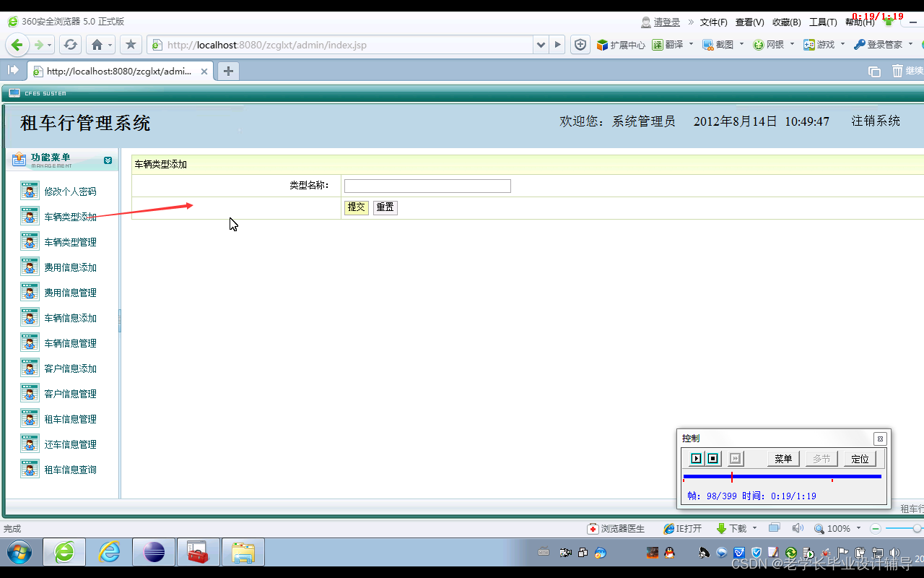Click 注销系统 to log out
This screenshot has width=924, height=578.
(875, 121)
